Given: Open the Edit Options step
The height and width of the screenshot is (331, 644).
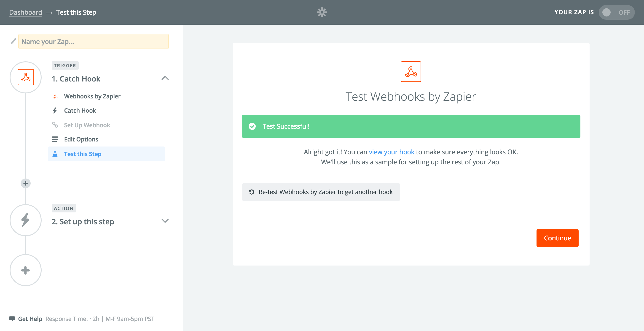Looking at the screenshot, I should tap(81, 139).
